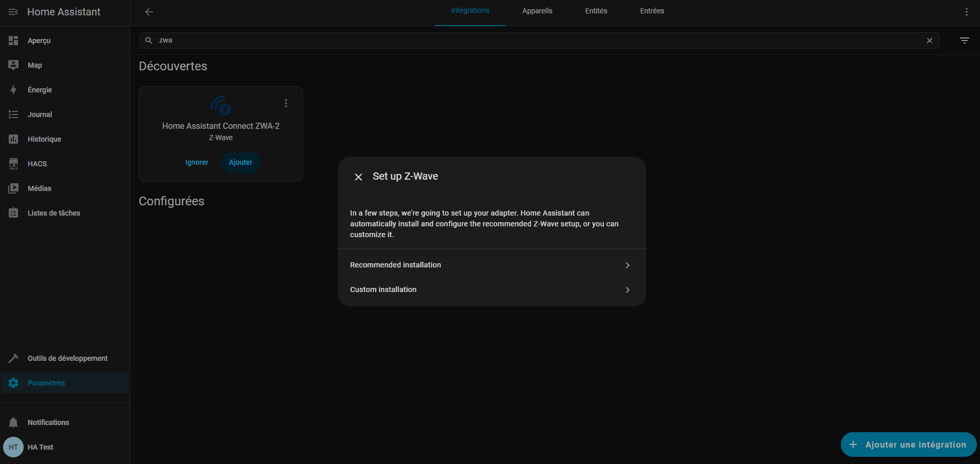Focus the integrations search field
The image size is (980, 464).
[x=534, y=41]
